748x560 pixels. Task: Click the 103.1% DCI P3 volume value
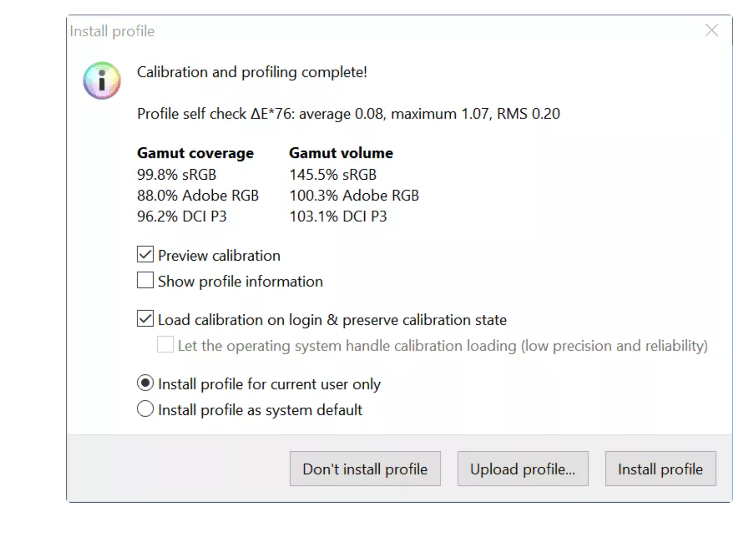click(x=338, y=217)
